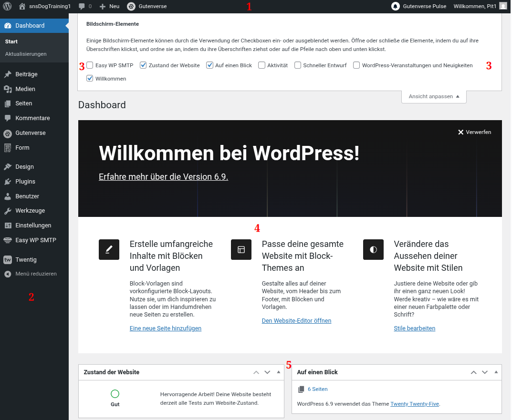Open the comments bubble in admin bar
Viewport: 512px width, 420px height.
click(x=82, y=6)
